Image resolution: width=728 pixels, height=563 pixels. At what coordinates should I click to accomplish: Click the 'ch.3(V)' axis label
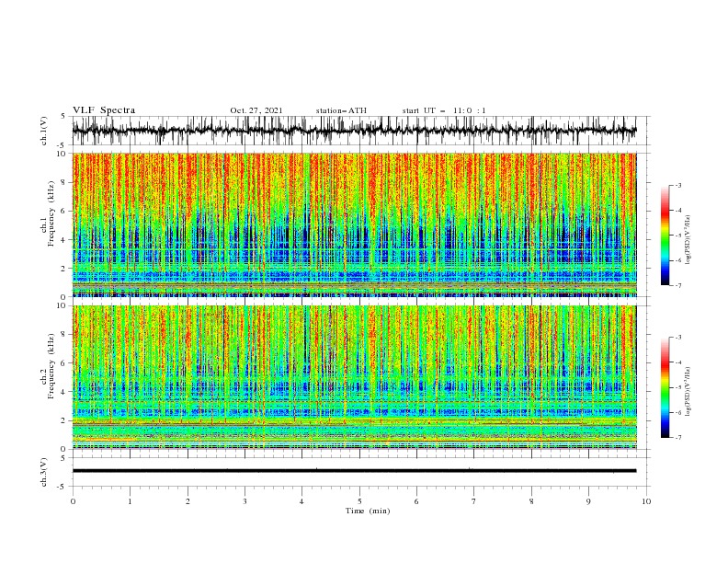click(x=43, y=473)
